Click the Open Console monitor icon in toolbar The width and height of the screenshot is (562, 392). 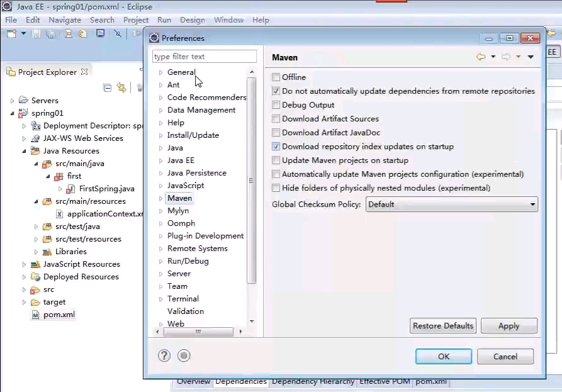(100, 33)
